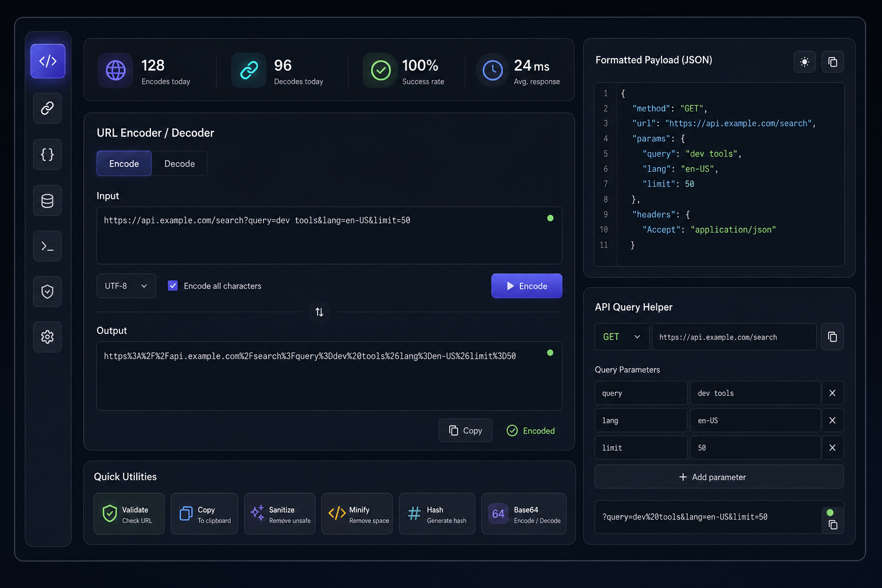Copy the formatted JSON payload
This screenshot has height=588, width=882.
(x=833, y=61)
